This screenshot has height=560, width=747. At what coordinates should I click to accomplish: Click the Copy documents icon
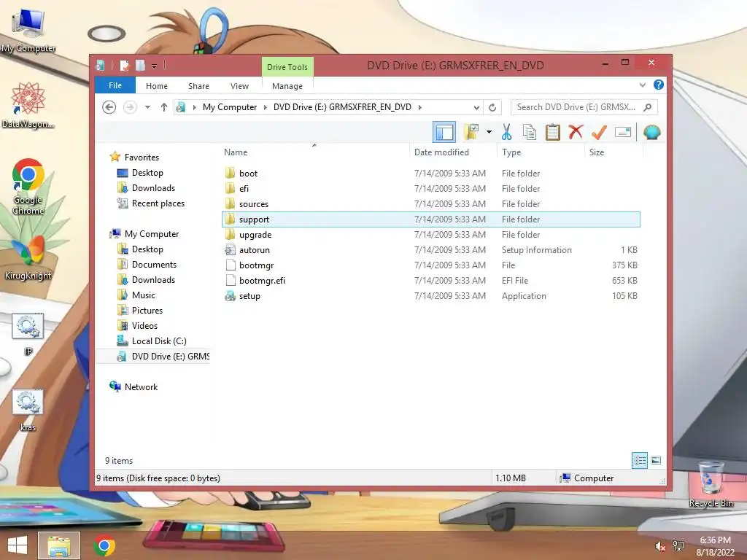tap(530, 132)
